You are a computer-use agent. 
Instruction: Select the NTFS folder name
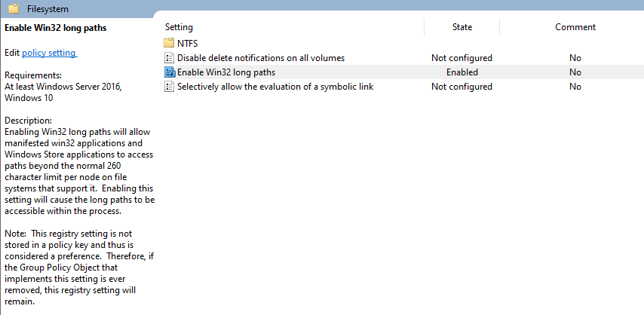click(x=187, y=44)
